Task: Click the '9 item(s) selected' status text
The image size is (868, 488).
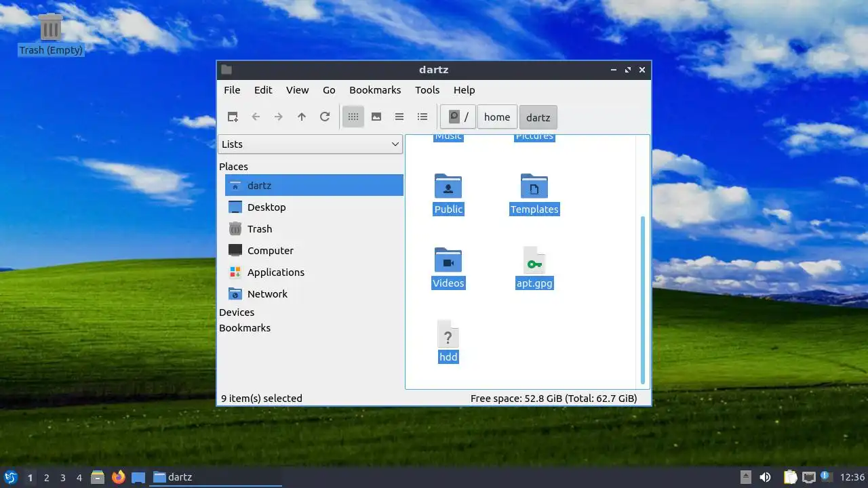Action: tap(262, 399)
